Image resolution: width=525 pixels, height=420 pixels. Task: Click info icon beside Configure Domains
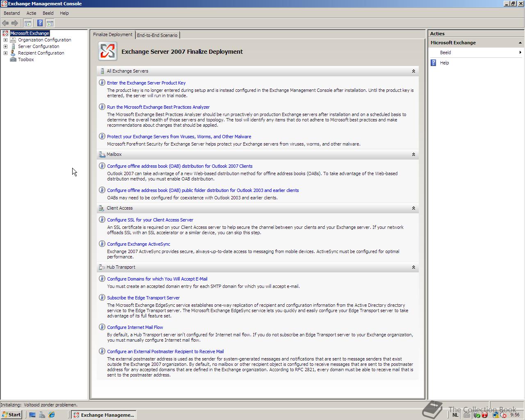point(102,278)
